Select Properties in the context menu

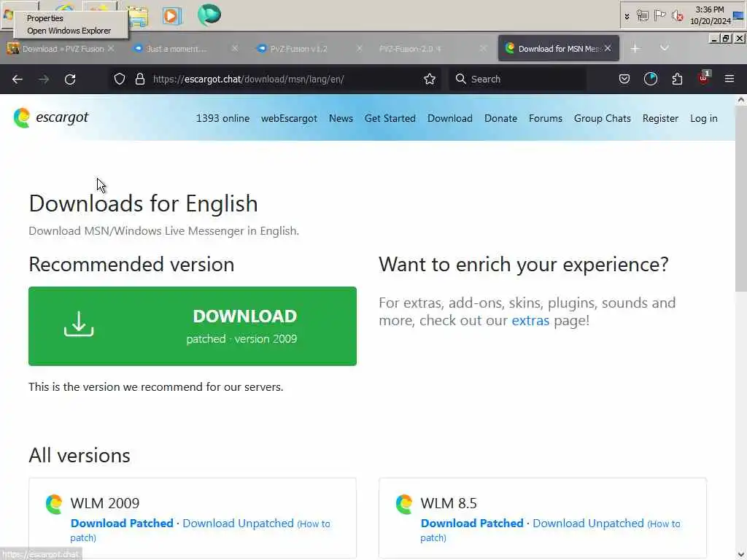[45, 18]
